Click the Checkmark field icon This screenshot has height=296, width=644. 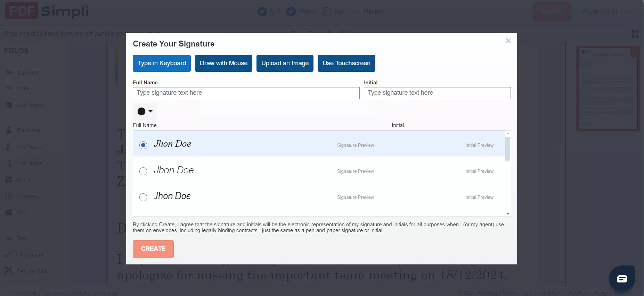tap(9, 255)
